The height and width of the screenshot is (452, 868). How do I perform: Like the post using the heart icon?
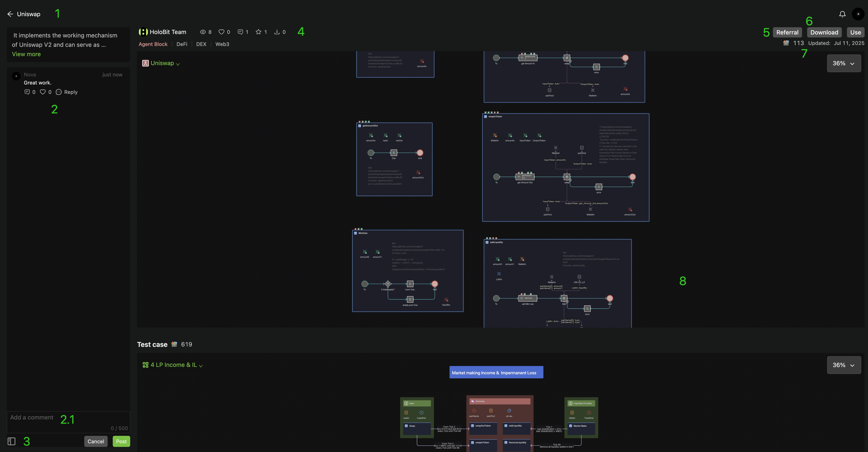point(221,32)
